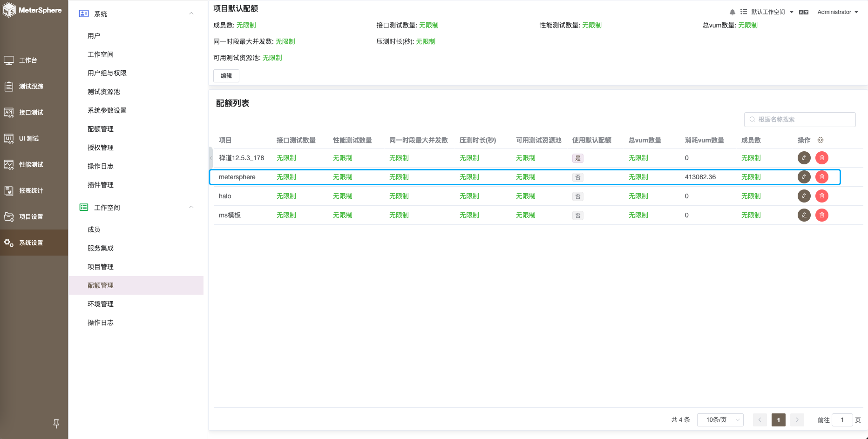Open the Administrator user dropdown
Viewport: 868px width, 439px height.
tap(838, 12)
